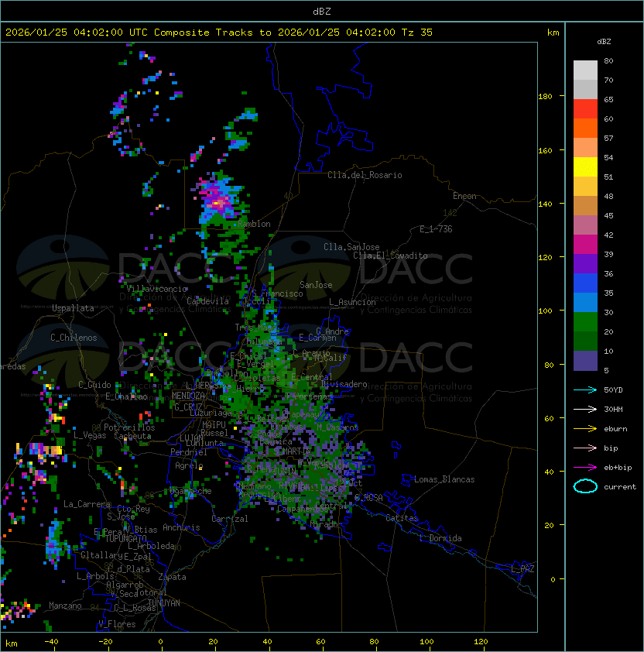Click the 'dBZ' title at top
644x652 pixels.
point(322,11)
